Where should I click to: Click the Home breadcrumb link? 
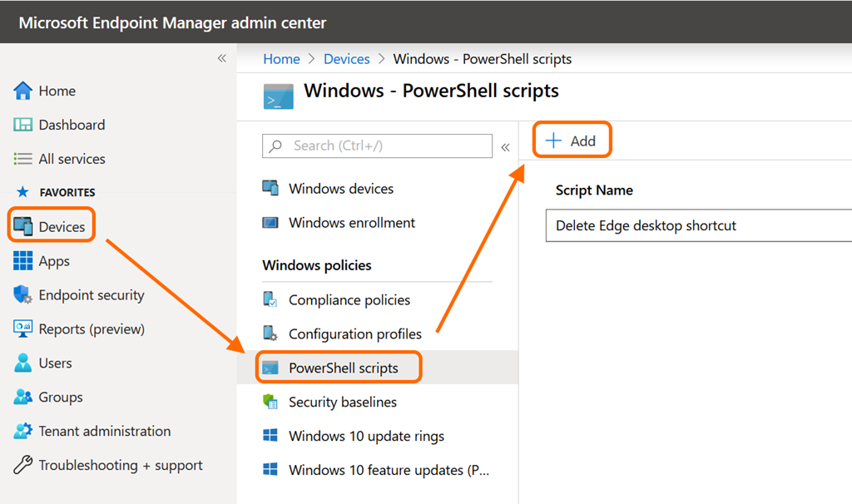[281, 59]
